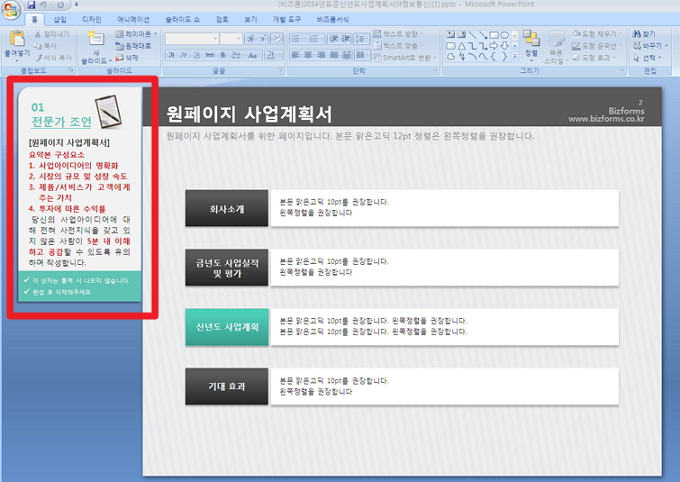Screen dimensions: 680x482
Task: Click the 전문가 조언 underlined link
Action: point(62,122)
